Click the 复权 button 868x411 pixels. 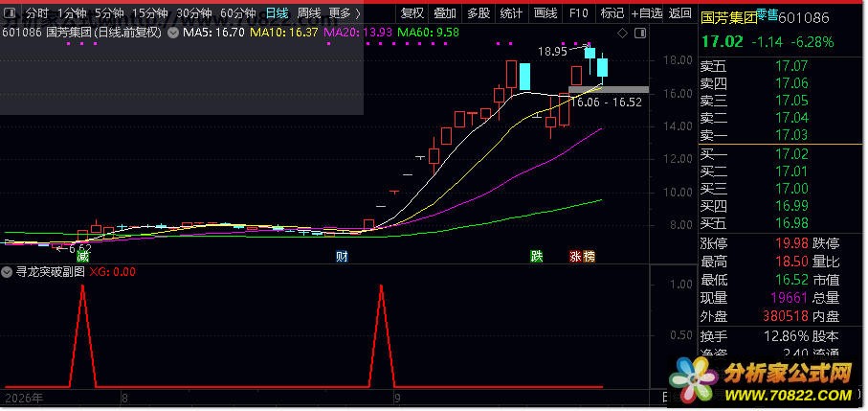pyautogui.click(x=412, y=12)
